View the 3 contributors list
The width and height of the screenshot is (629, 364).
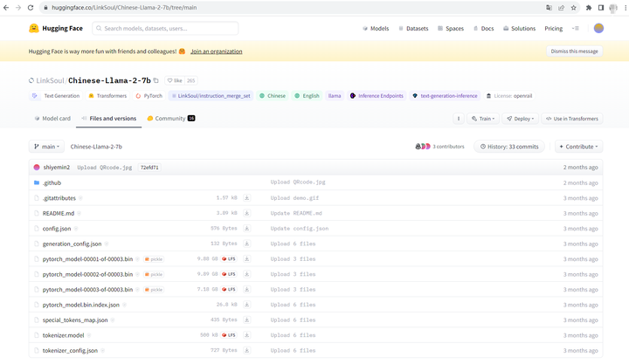point(439,147)
